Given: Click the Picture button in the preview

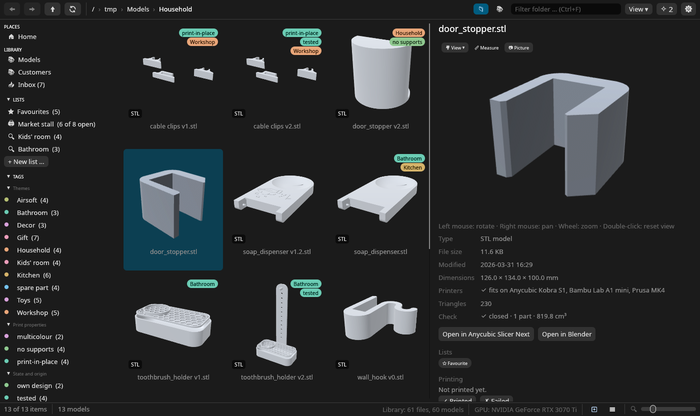Looking at the screenshot, I should (x=519, y=48).
